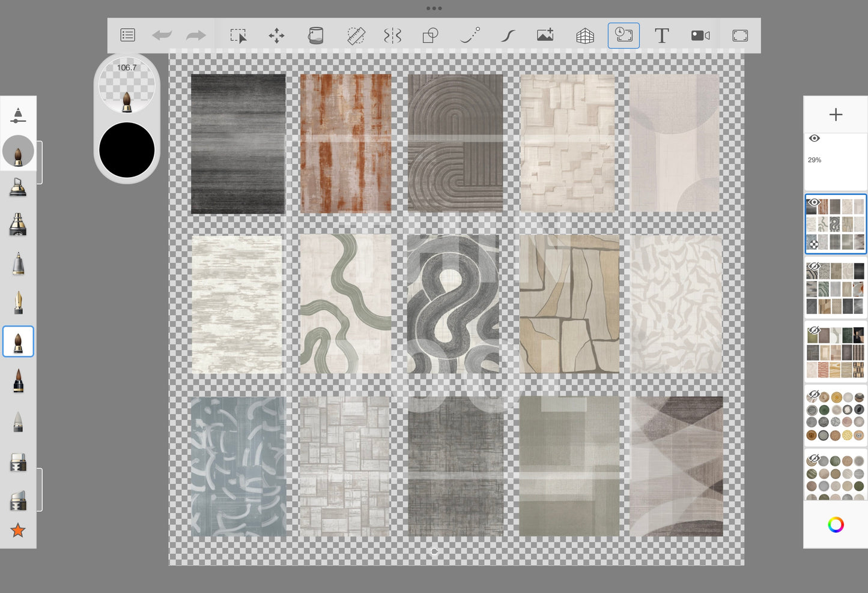Select the grey pencil brush
Image resolution: width=868 pixels, height=593 pixels.
click(18, 263)
